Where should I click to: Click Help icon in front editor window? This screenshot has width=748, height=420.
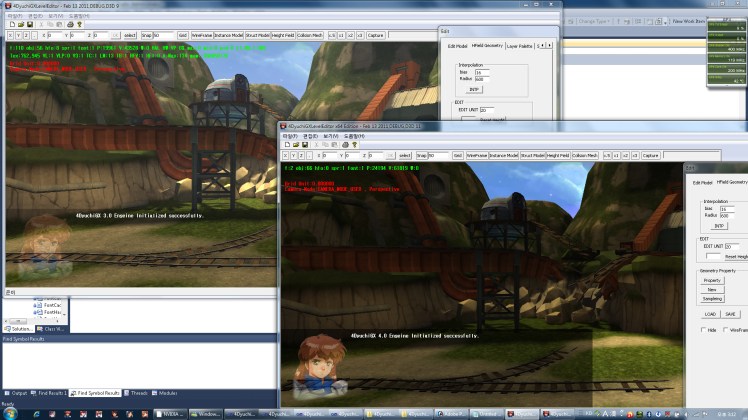(354, 145)
